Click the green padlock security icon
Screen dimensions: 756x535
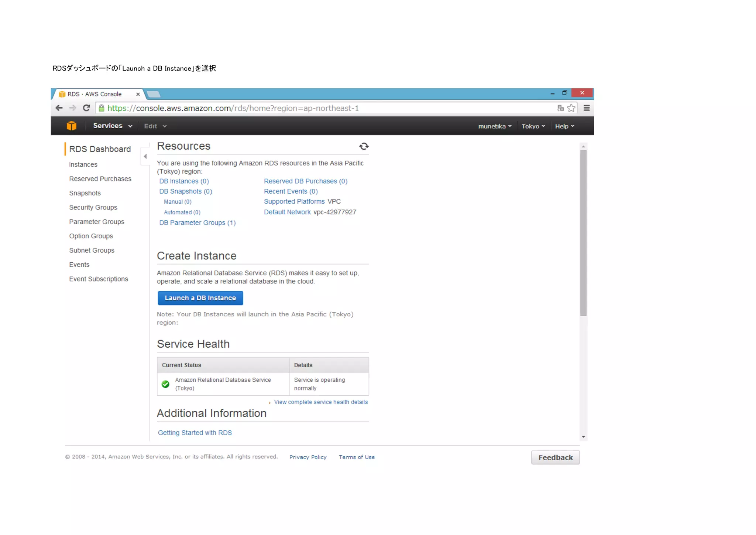tap(102, 108)
